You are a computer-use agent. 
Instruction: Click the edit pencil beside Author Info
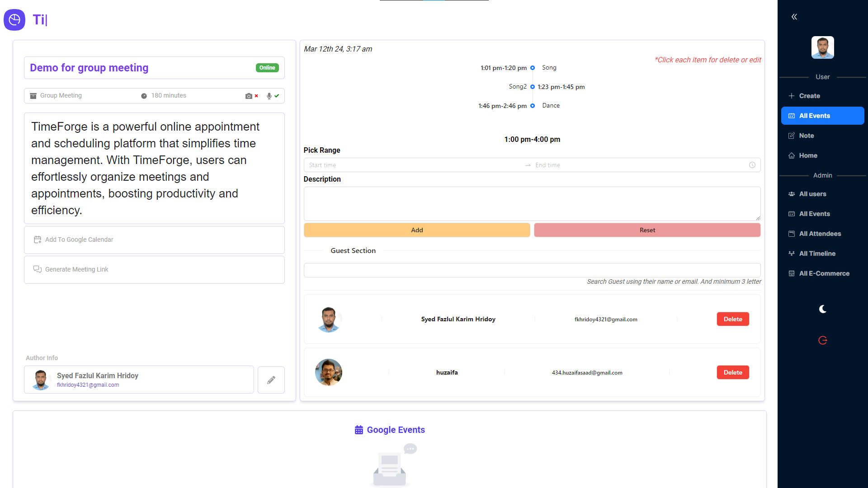click(x=271, y=380)
